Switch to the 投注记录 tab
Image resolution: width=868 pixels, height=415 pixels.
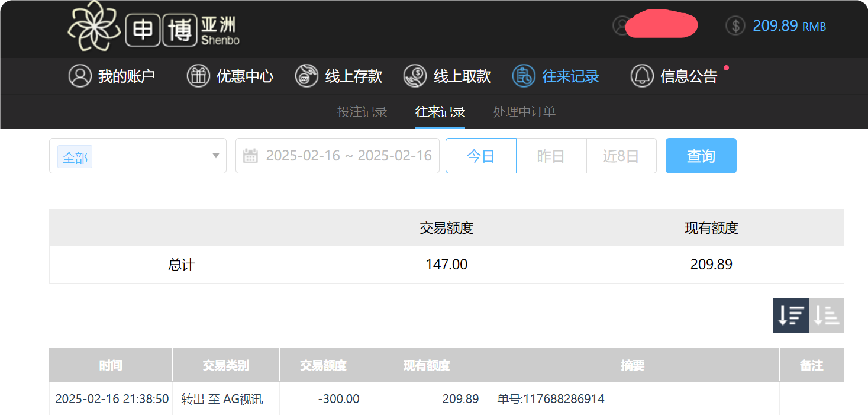(x=362, y=112)
